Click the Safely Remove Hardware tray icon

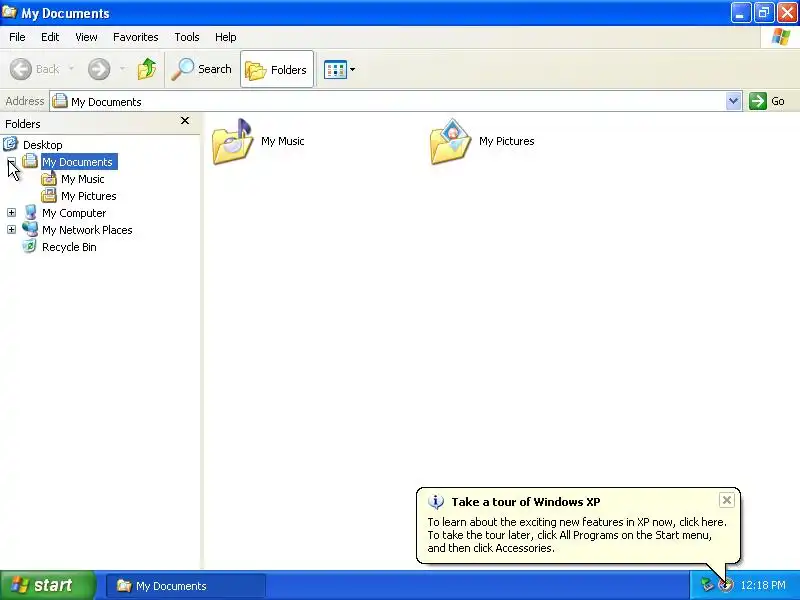707,585
